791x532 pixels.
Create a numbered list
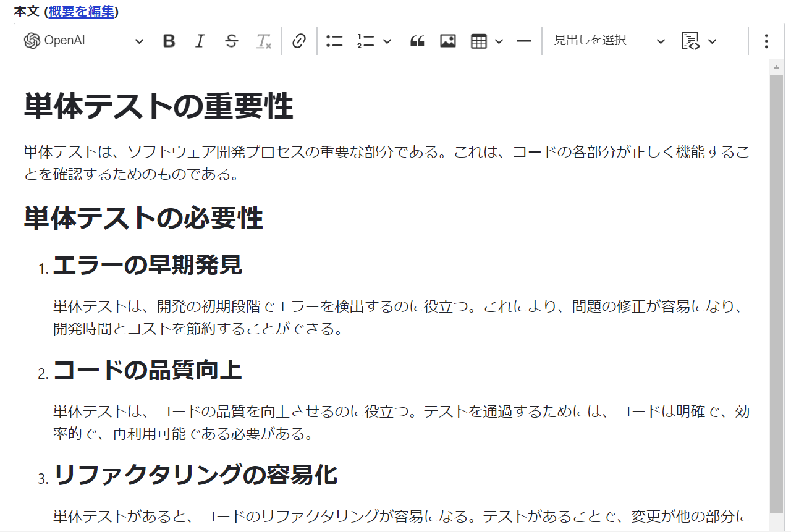point(366,41)
